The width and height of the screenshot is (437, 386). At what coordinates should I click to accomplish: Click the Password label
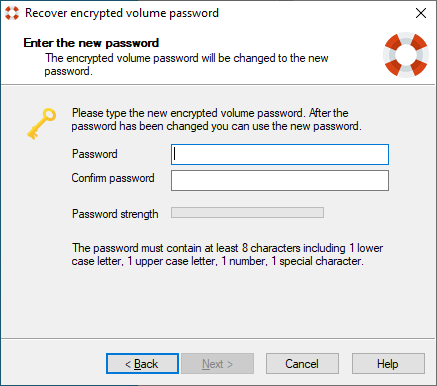[95, 154]
